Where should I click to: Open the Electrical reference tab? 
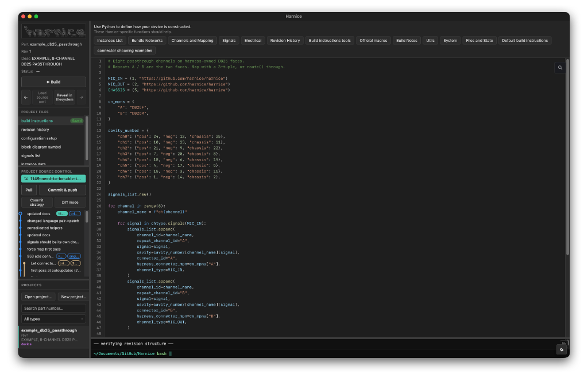(253, 41)
